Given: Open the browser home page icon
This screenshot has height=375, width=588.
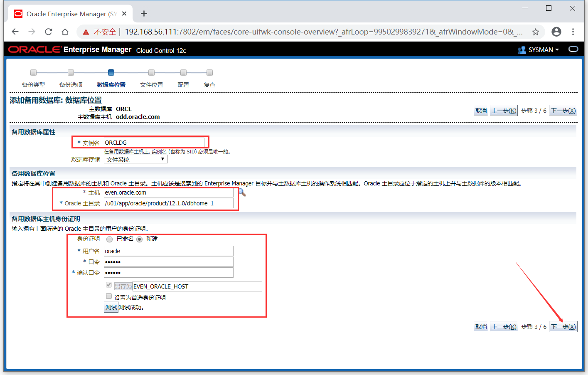Looking at the screenshot, I should coord(65,32).
